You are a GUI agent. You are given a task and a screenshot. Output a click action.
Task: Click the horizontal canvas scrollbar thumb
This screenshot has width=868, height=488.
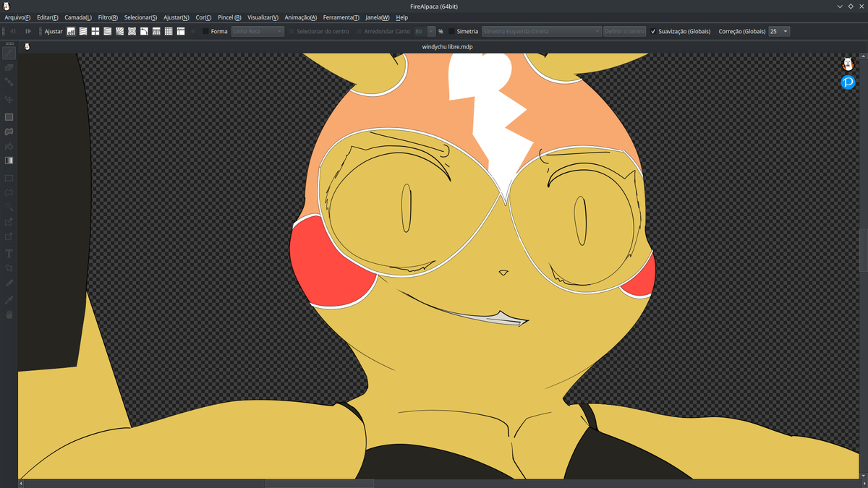tap(319, 484)
